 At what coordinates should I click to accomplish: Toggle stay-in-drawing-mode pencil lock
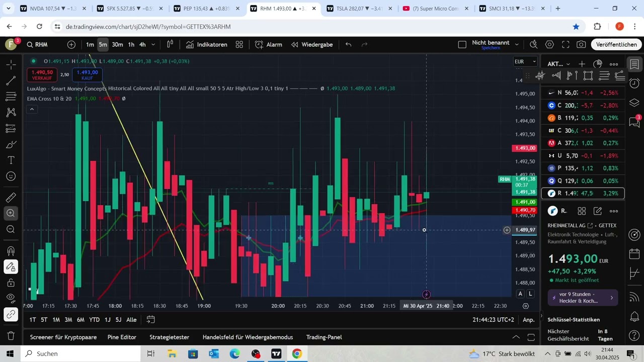point(11,266)
